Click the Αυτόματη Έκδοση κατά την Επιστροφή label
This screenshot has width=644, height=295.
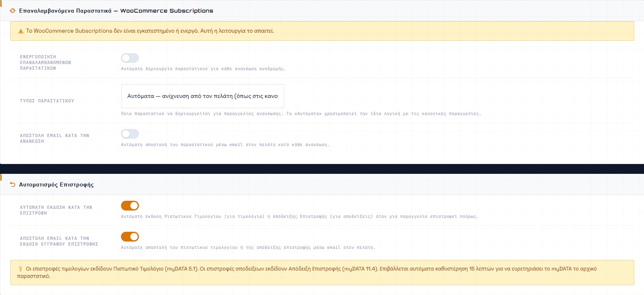pos(56,210)
